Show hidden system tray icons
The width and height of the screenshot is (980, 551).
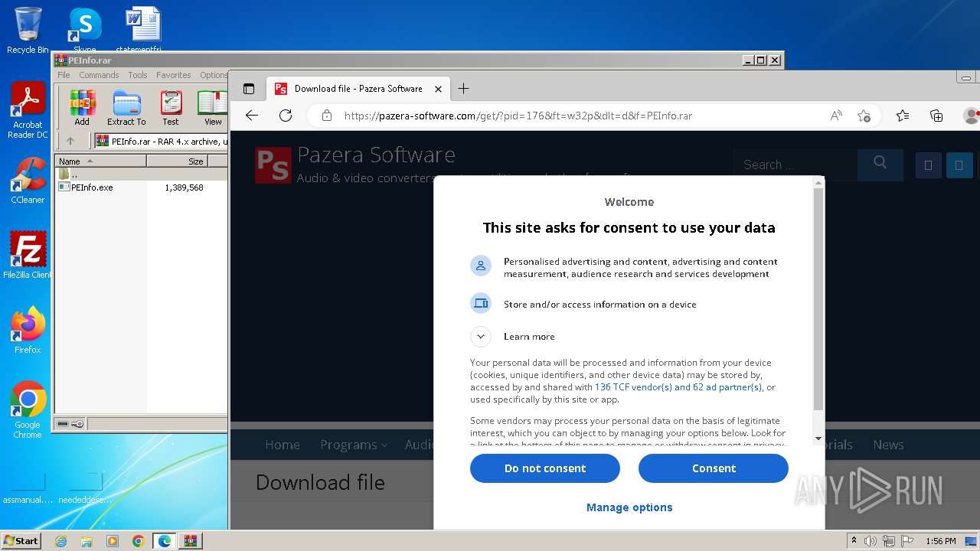pyautogui.click(x=854, y=541)
